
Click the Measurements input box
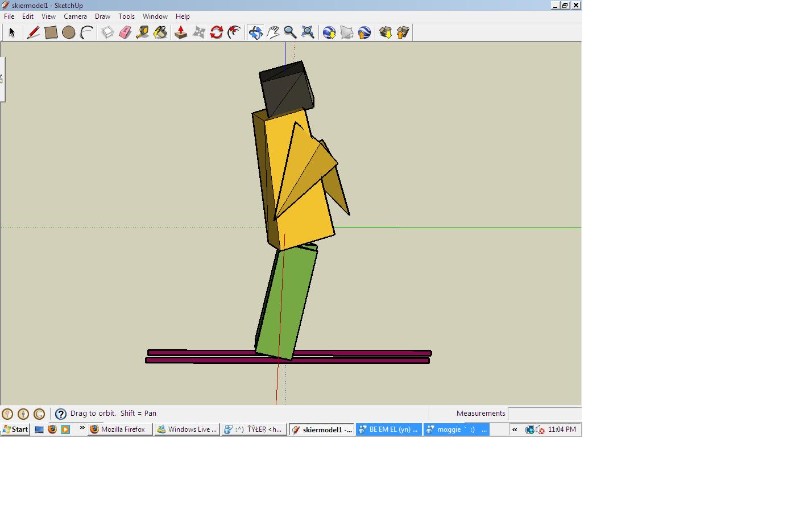pyautogui.click(x=544, y=414)
